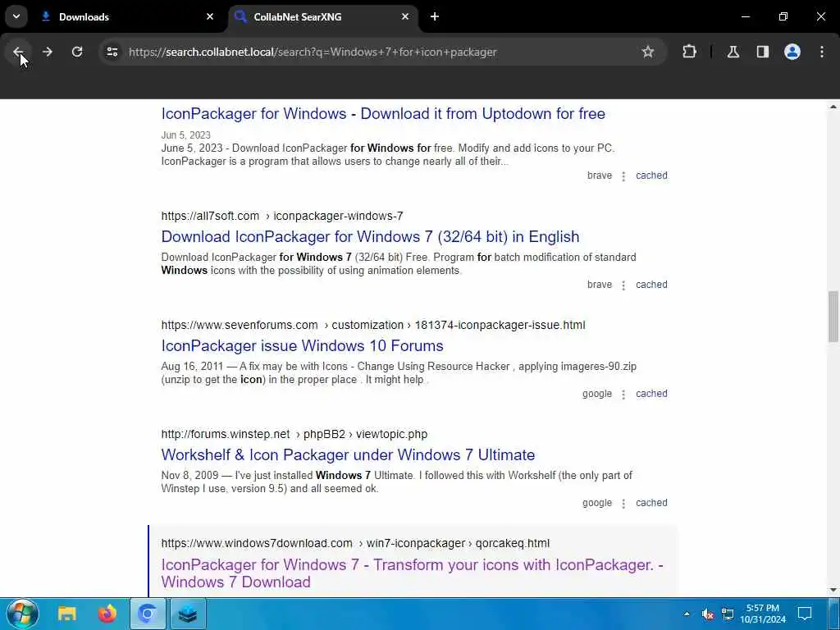Click the all7soft.com URL text
840x630 pixels.
pos(210,216)
